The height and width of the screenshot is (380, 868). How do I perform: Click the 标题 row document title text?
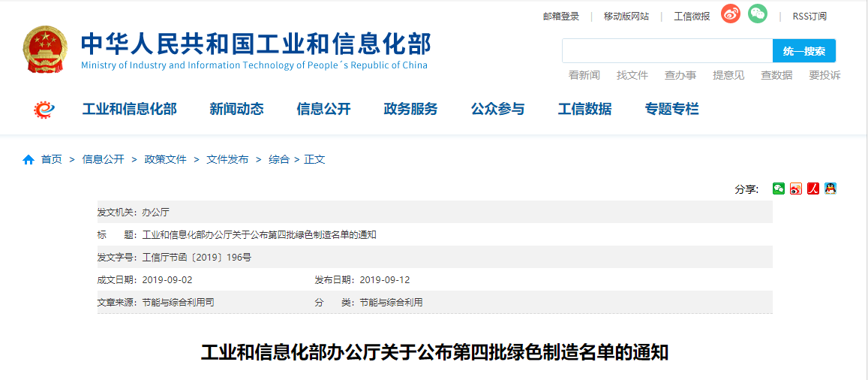tap(260, 234)
